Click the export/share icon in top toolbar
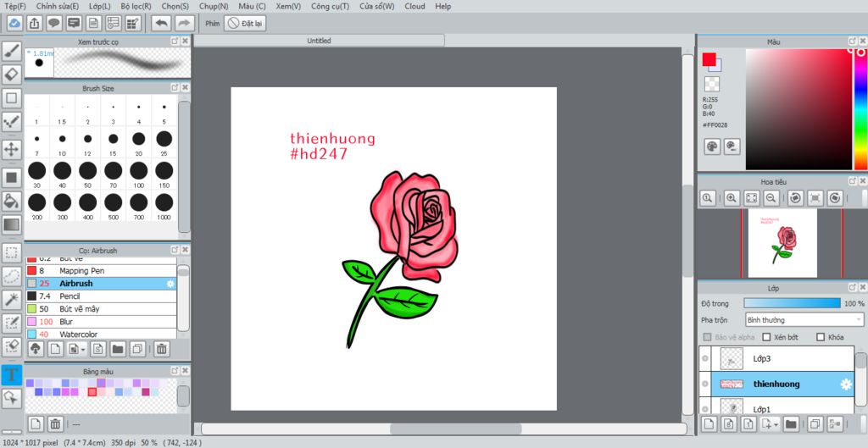 click(34, 23)
